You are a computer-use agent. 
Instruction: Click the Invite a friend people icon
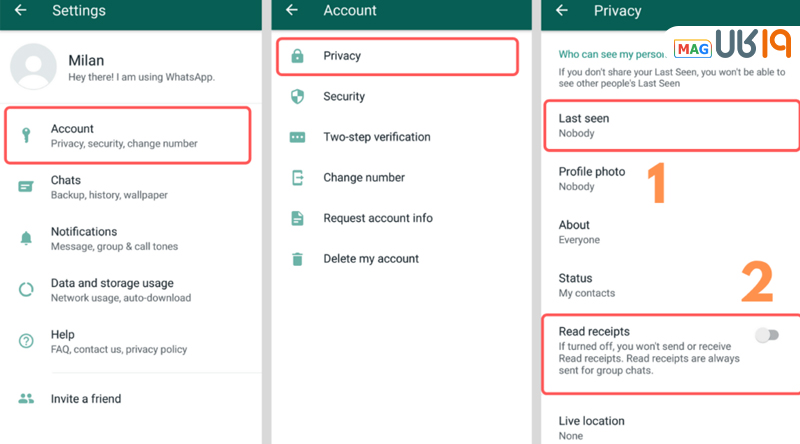pyautogui.click(x=26, y=398)
